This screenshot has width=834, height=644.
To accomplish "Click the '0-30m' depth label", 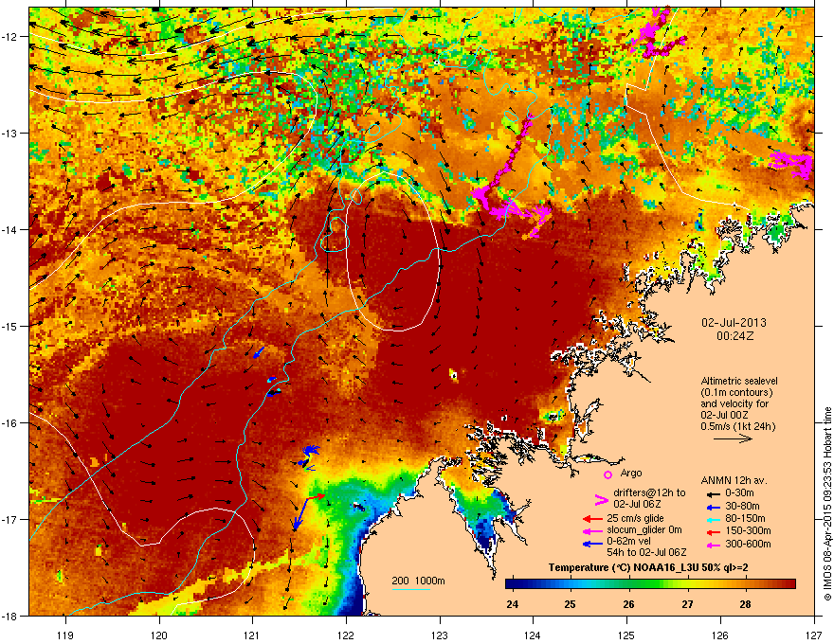I will pyautogui.click(x=739, y=493).
